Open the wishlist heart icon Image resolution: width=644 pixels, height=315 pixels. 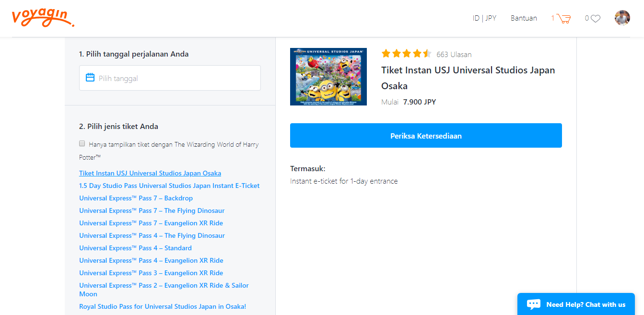[595, 19]
